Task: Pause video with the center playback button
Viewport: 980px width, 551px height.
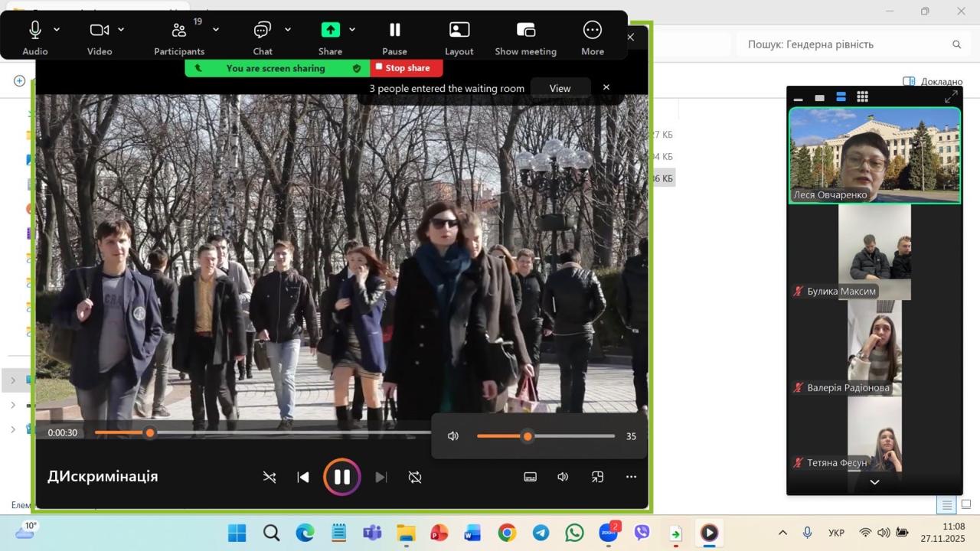Action: pyautogui.click(x=342, y=478)
